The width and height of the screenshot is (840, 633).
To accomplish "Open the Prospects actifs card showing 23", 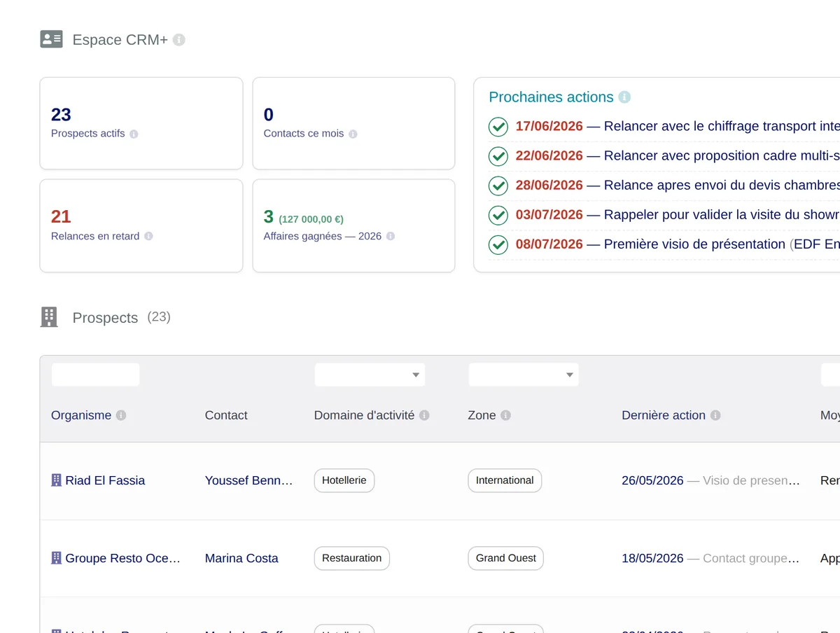I will pos(141,123).
